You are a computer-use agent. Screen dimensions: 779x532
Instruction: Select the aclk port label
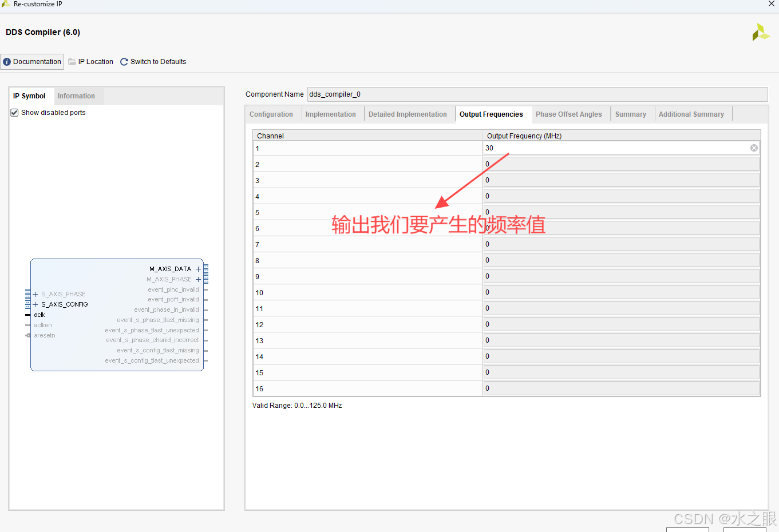tap(39, 315)
